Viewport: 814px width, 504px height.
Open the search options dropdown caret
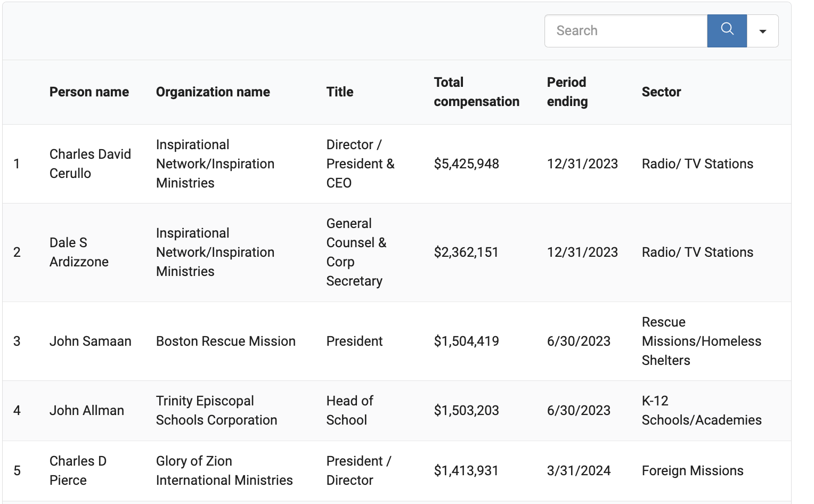pos(762,31)
